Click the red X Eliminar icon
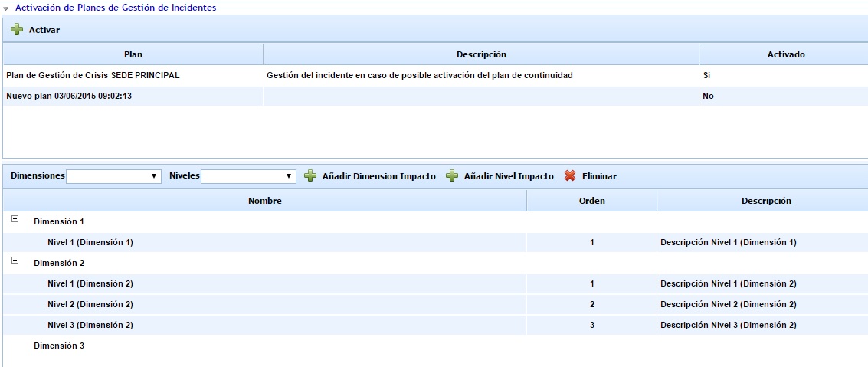This screenshot has height=367, width=868. pos(570,176)
